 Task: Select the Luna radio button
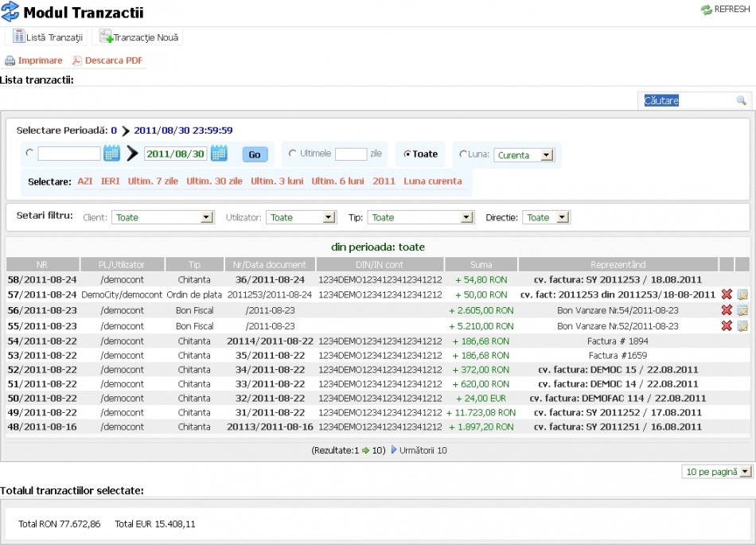click(x=463, y=154)
